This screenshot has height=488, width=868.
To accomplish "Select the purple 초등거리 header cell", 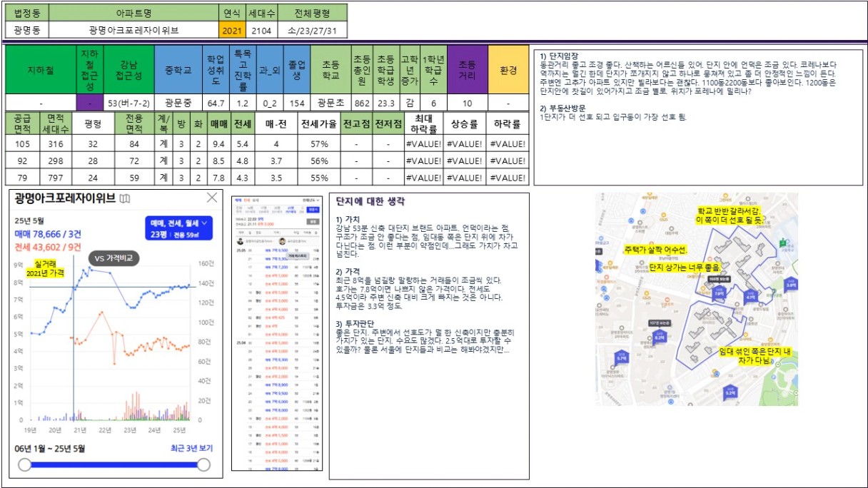I will tap(467, 71).
